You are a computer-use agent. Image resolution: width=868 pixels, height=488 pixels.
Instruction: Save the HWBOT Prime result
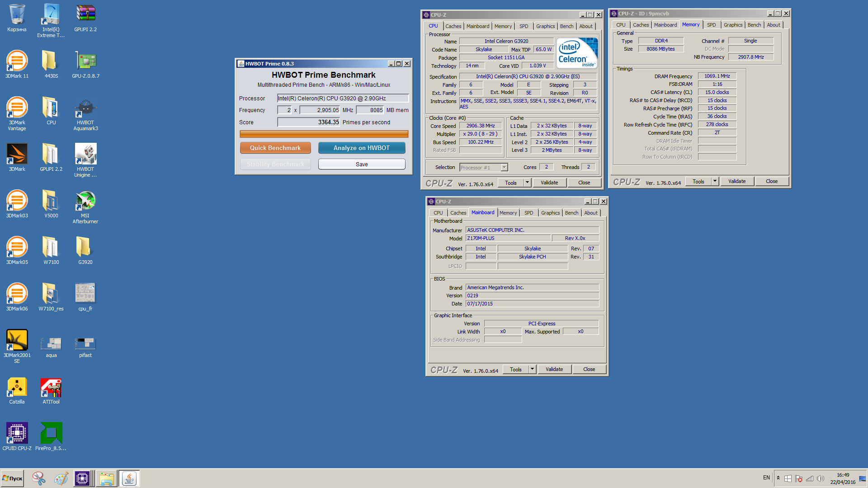point(362,164)
